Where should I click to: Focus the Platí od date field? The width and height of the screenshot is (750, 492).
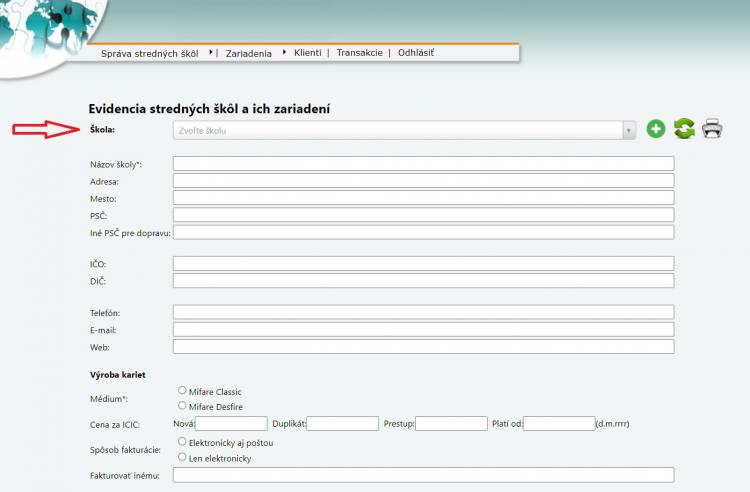[x=558, y=424]
